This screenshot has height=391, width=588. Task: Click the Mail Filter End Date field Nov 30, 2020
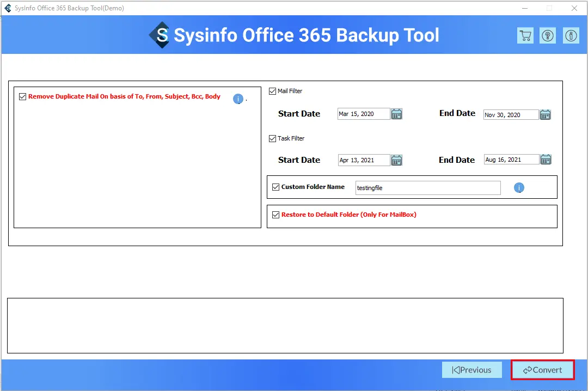(x=511, y=114)
